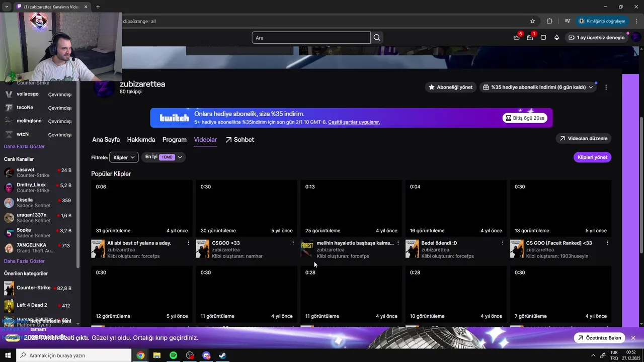The image size is (644, 362).
Task: Open options menu for 'Bedel ödendi :D' clip
Action: 502,243
